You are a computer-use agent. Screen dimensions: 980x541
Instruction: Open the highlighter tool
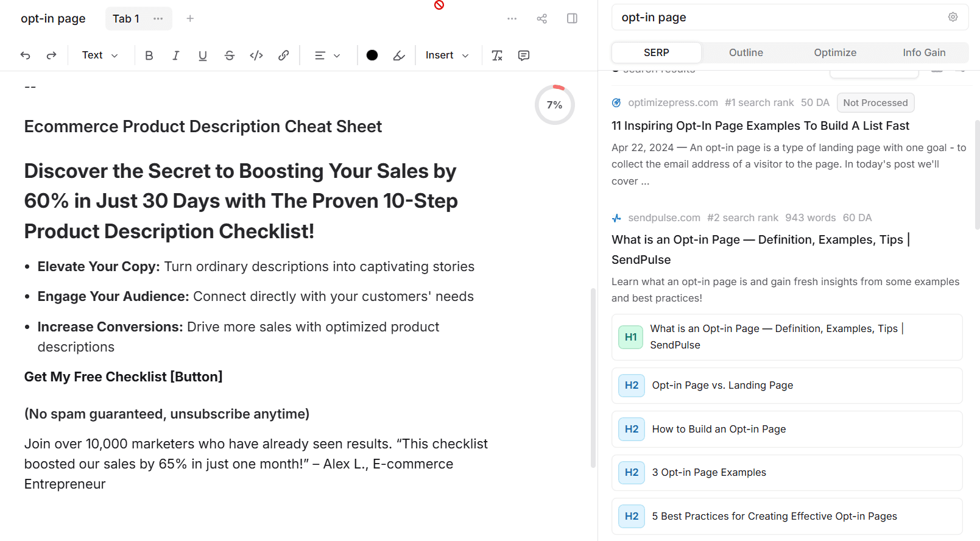(399, 55)
